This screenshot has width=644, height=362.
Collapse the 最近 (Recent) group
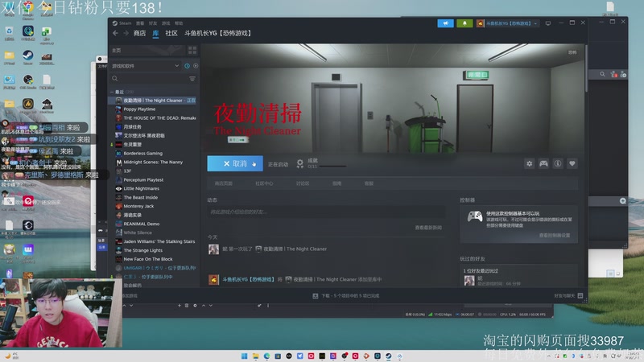click(x=112, y=92)
